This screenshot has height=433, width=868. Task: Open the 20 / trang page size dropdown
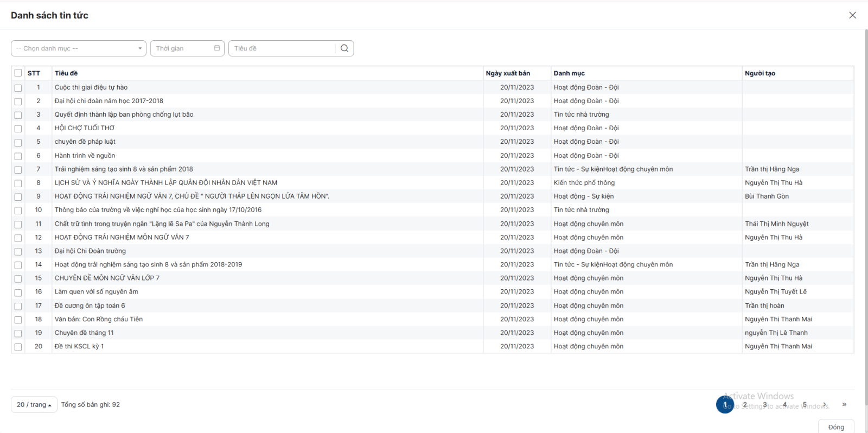(34, 405)
